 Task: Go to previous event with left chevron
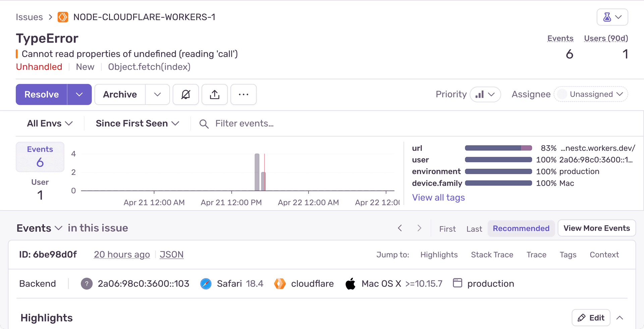[x=400, y=228]
